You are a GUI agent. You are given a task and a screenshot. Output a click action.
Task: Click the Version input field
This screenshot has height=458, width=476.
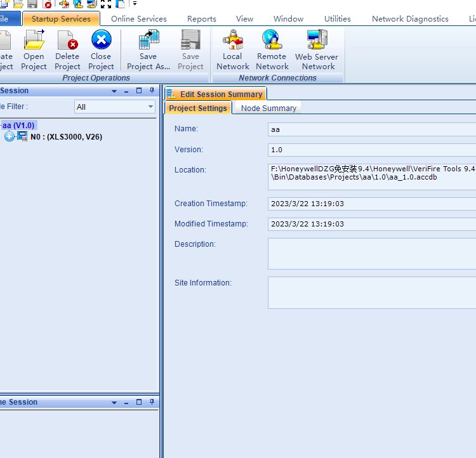[x=371, y=150]
